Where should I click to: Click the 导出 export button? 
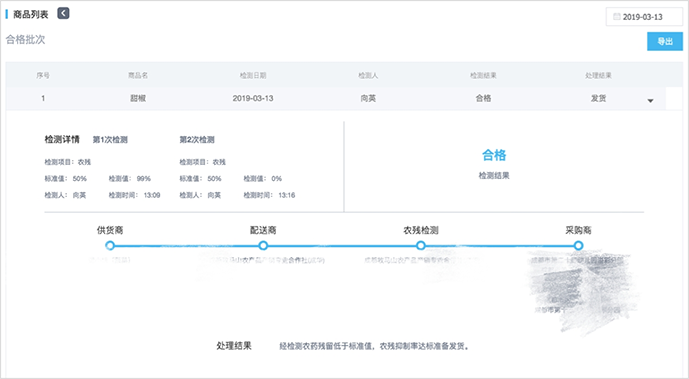[665, 42]
